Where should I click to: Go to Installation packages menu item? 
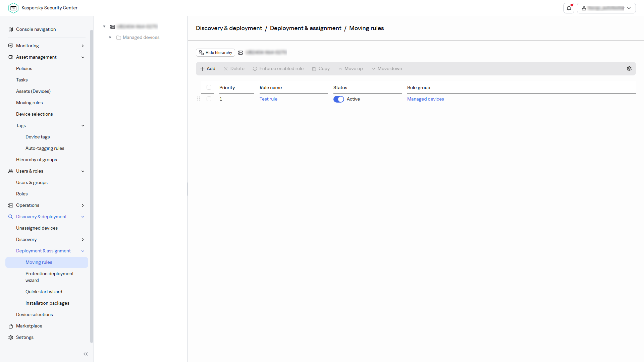click(47, 303)
